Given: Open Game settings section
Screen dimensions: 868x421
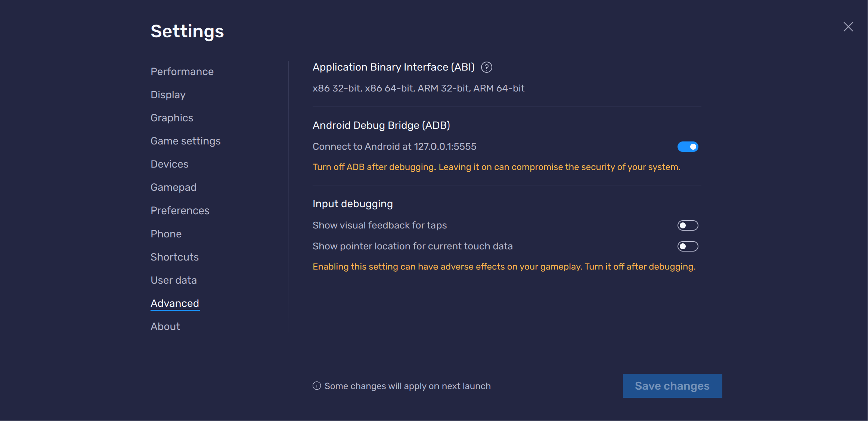Looking at the screenshot, I should (x=186, y=141).
